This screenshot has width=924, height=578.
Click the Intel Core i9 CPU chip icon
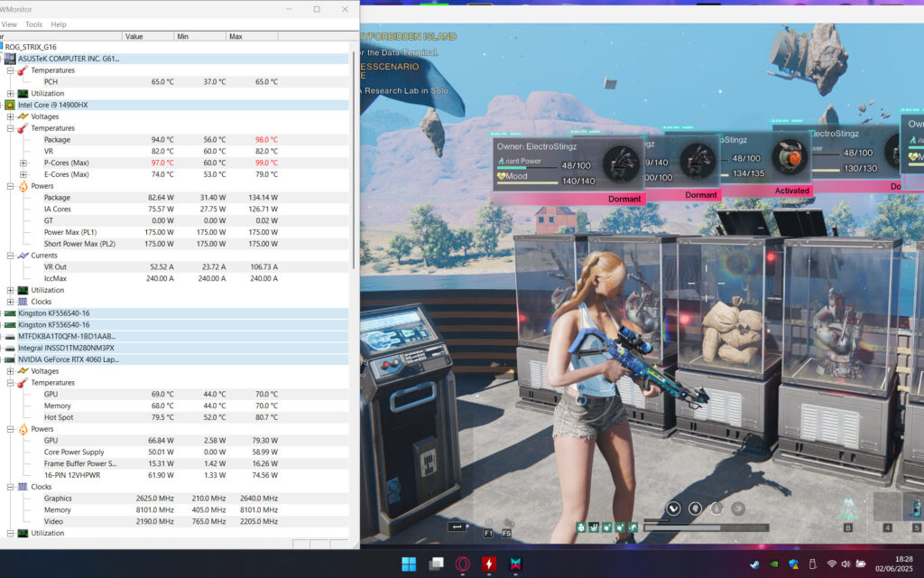coord(9,105)
